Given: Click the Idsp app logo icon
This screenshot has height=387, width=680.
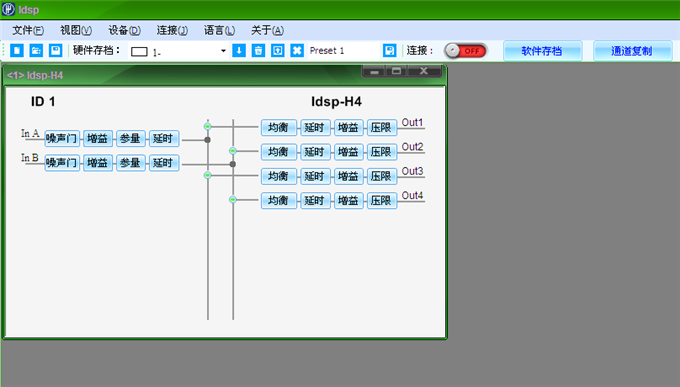Looking at the screenshot, I should click(8, 9).
